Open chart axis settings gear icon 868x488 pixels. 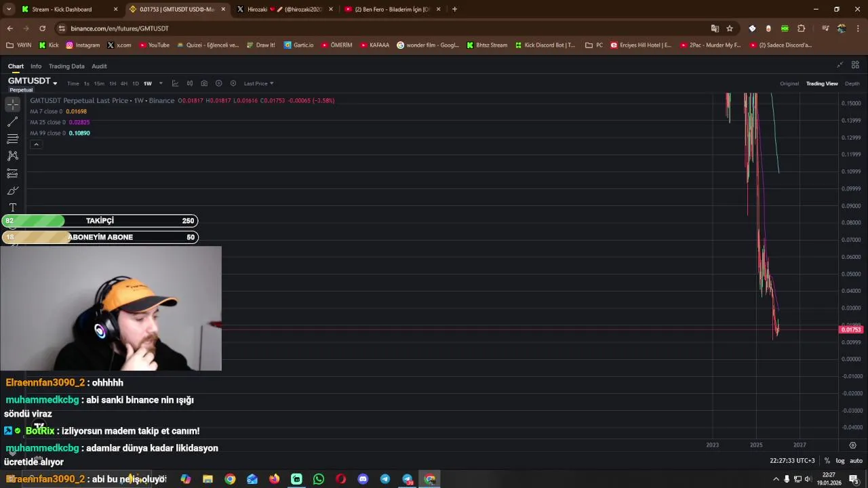[852, 445]
